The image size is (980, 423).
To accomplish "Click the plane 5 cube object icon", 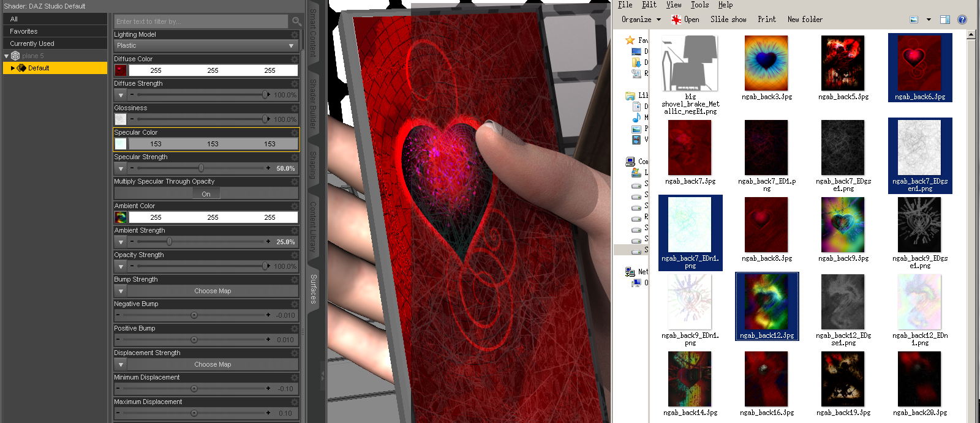I will pyautogui.click(x=15, y=56).
